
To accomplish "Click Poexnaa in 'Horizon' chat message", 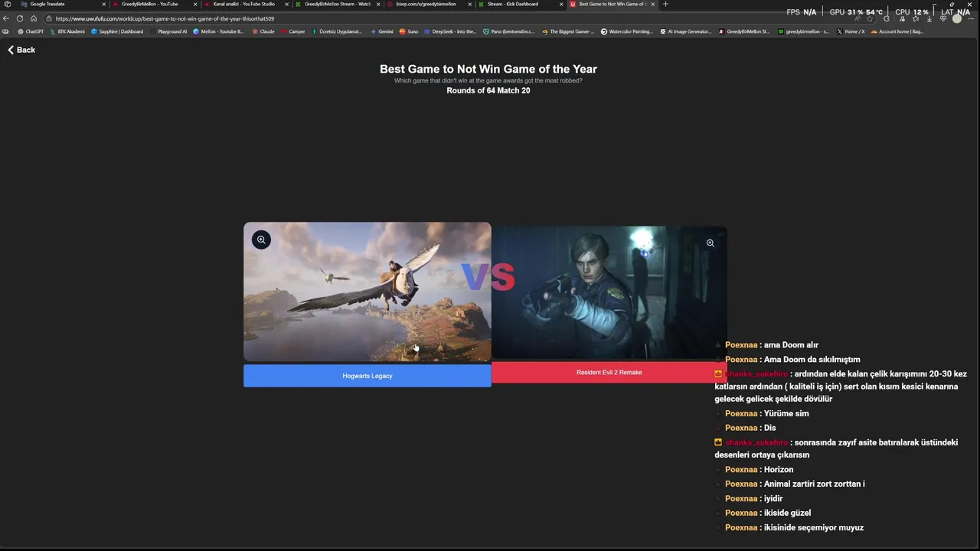I will [741, 470].
